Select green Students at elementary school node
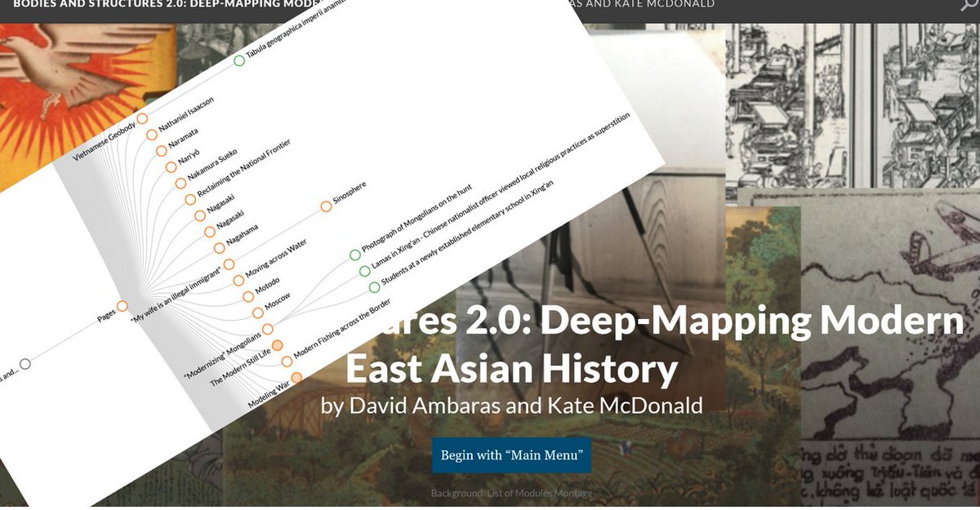This screenshot has width=980, height=510. click(x=374, y=287)
